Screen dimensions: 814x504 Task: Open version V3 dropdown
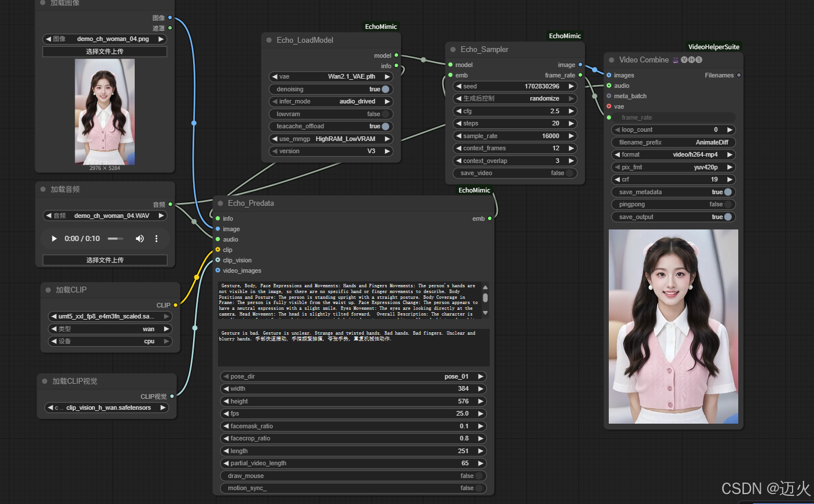click(331, 151)
